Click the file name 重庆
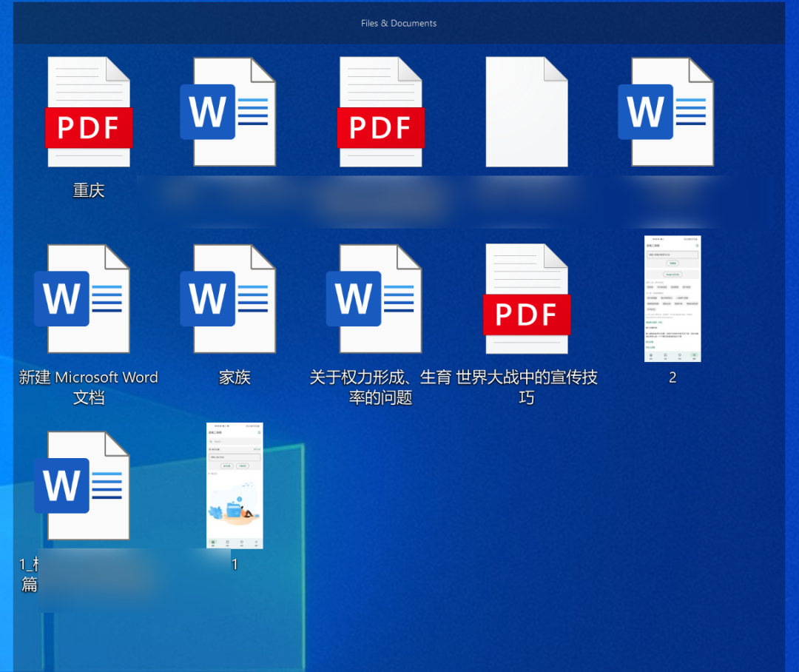The width and height of the screenshot is (799, 672). [89, 190]
